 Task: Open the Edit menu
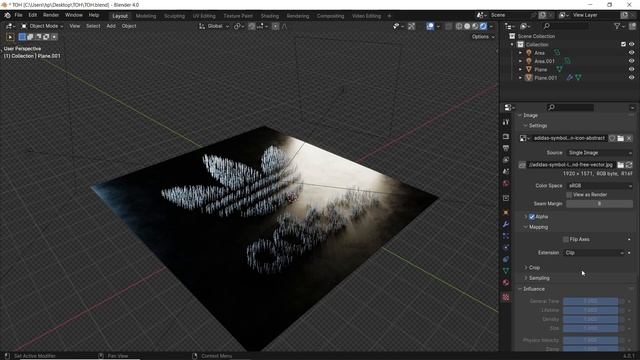tap(33, 15)
